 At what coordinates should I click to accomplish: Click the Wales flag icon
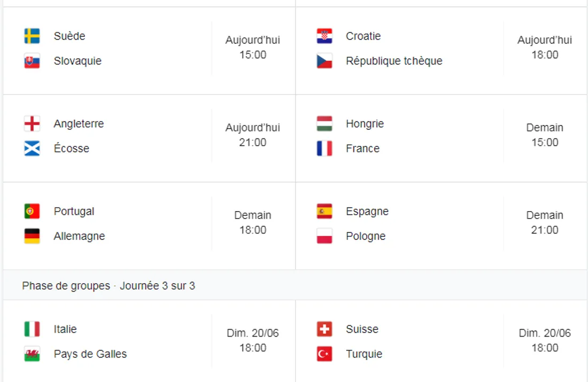pos(32,354)
